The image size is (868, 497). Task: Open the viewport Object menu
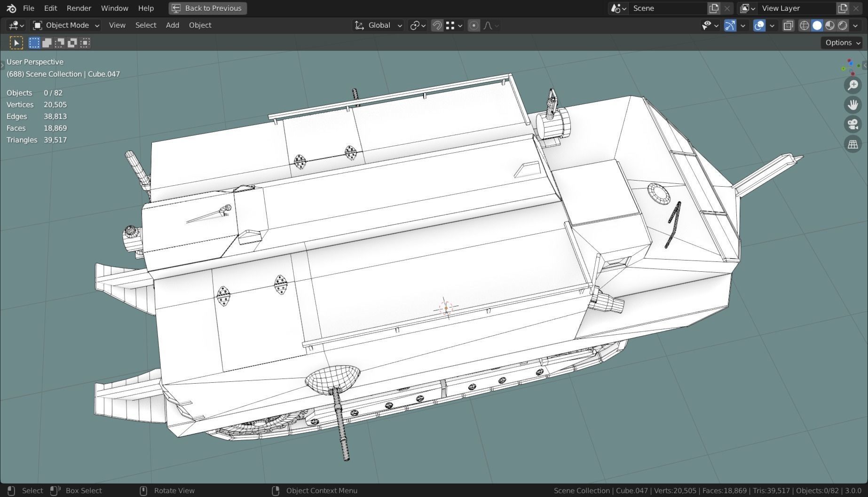pos(200,25)
